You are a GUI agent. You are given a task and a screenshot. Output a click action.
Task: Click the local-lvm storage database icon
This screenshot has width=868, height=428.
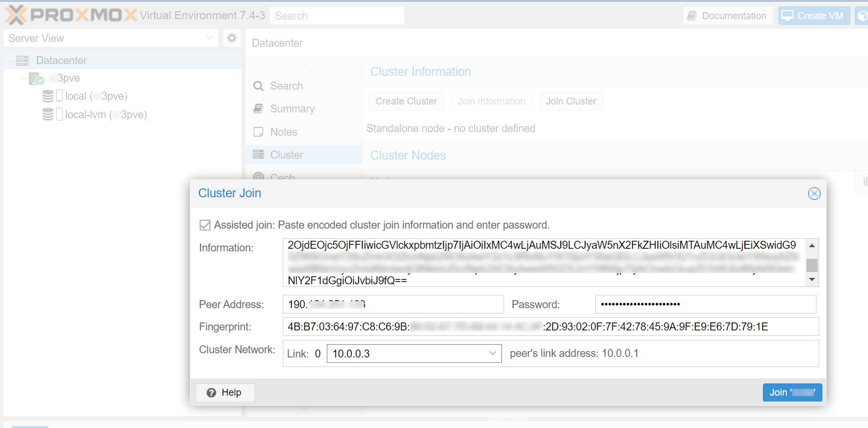[48, 114]
